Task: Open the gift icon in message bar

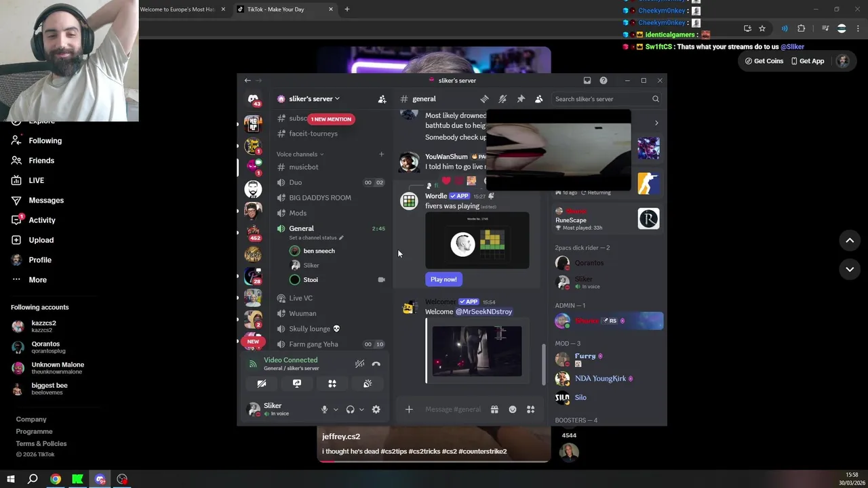Action: click(494, 409)
